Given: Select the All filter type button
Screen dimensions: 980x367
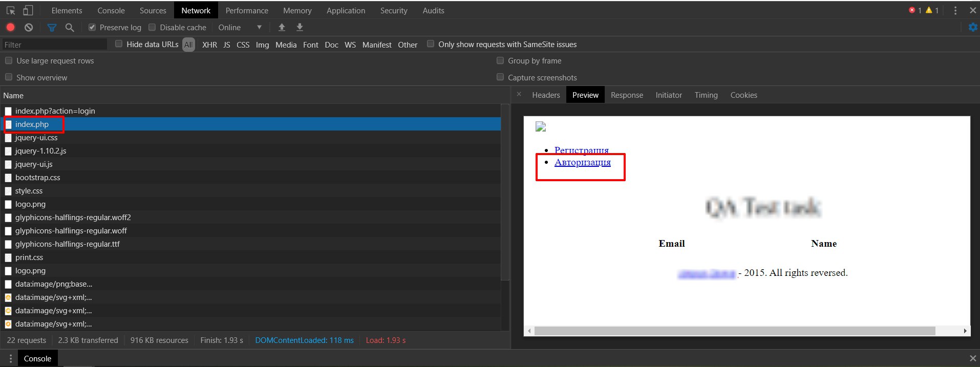Looking at the screenshot, I should (x=188, y=45).
